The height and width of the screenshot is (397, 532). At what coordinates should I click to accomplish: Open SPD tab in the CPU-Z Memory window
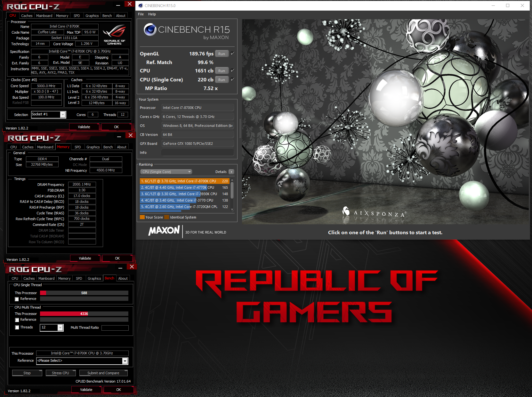[78, 147]
